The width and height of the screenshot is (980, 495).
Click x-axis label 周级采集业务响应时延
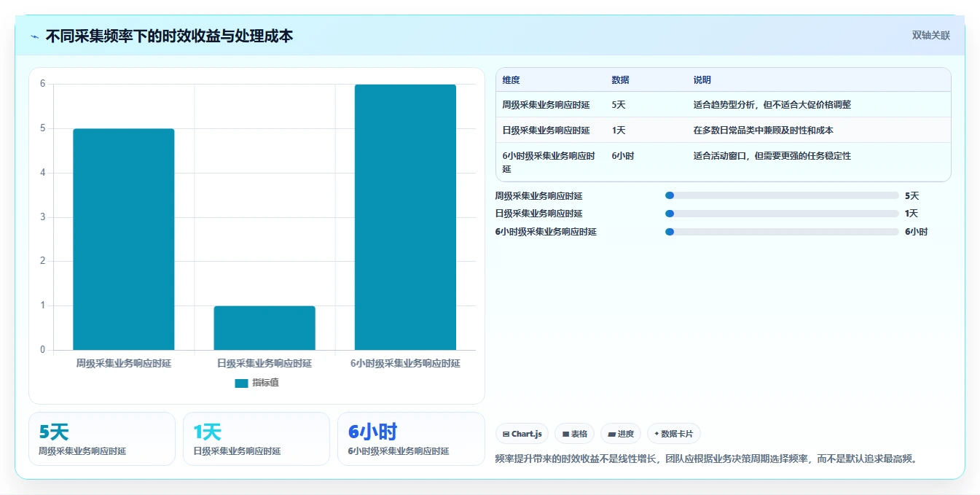(x=124, y=363)
